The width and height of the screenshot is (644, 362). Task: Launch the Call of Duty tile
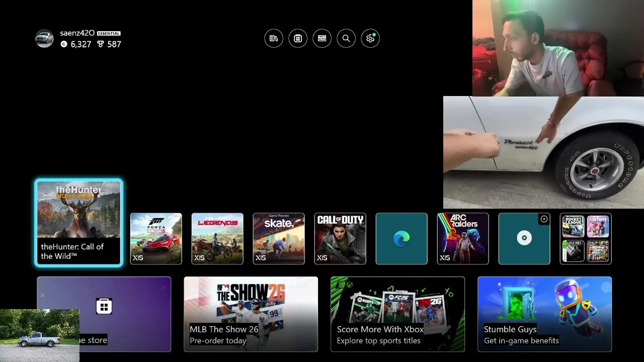click(340, 238)
